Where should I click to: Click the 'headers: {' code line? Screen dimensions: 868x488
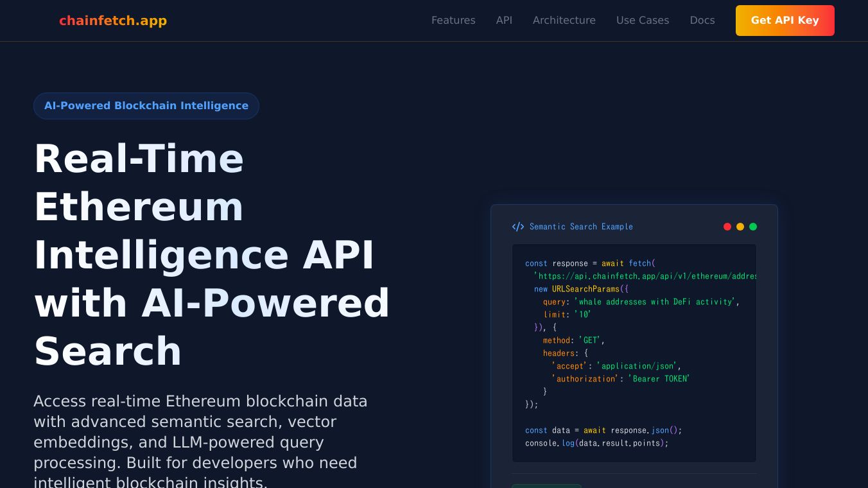(x=566, y=353)
